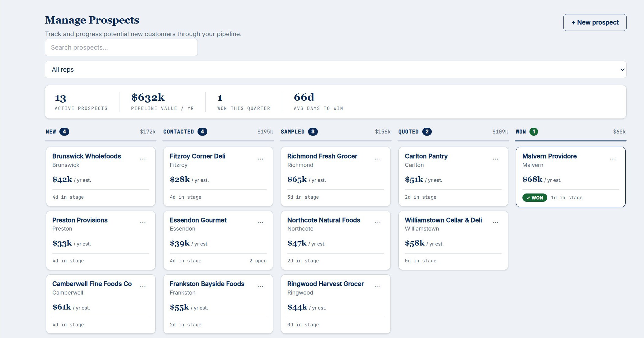The height and width of the screenshot is (338, 644).
Task: Open Essendon Gourmet prospect title
Action: coord(198,220)
